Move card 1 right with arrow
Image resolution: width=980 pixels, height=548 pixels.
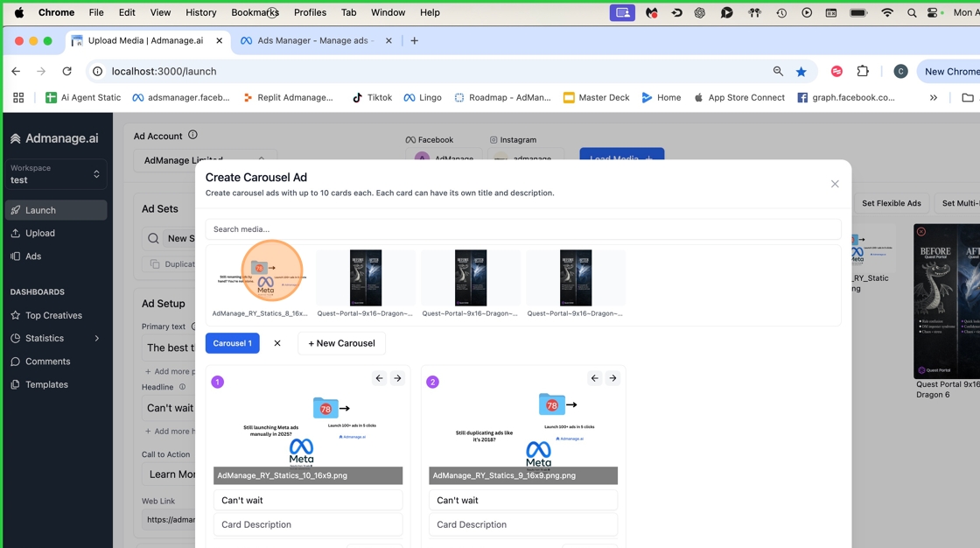coord(397,378)
